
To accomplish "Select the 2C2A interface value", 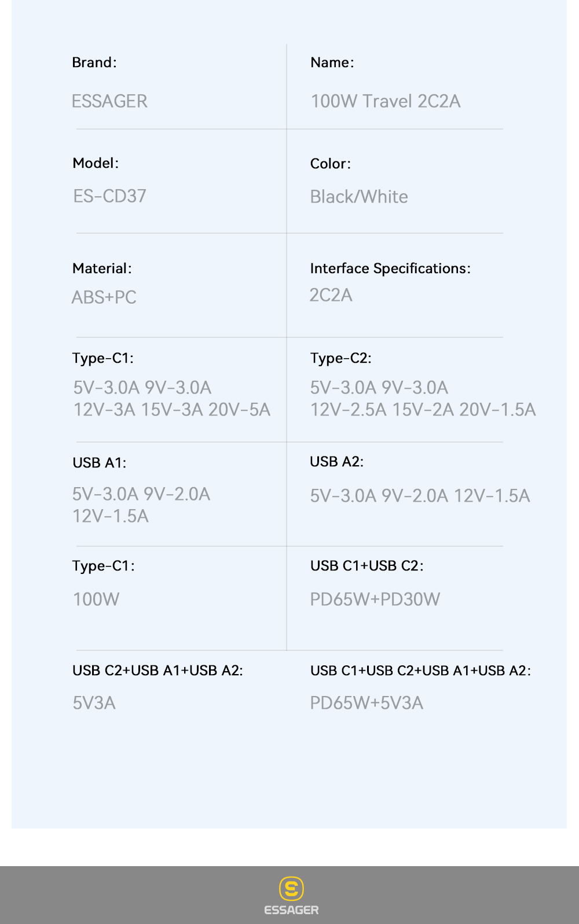I will 331,295.
